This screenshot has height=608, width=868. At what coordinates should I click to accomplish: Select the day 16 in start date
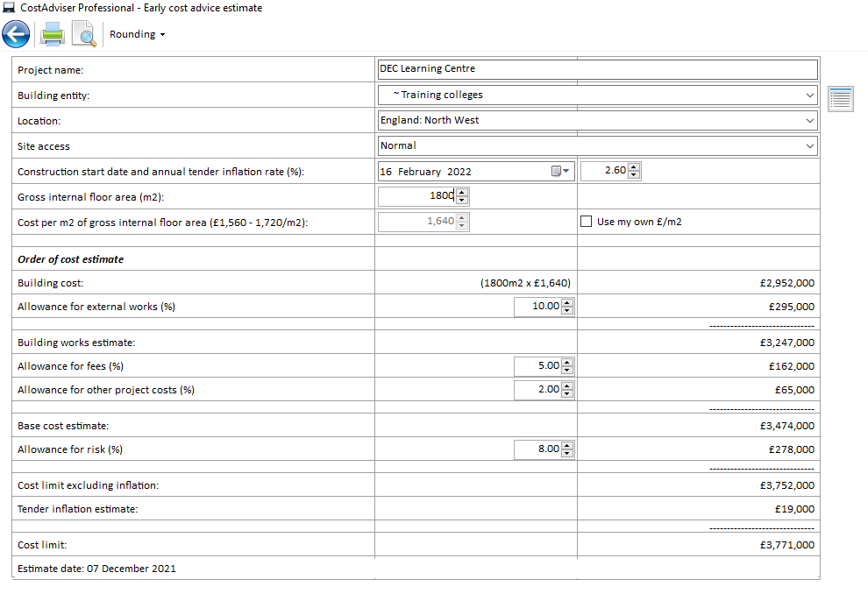(386, 172)
